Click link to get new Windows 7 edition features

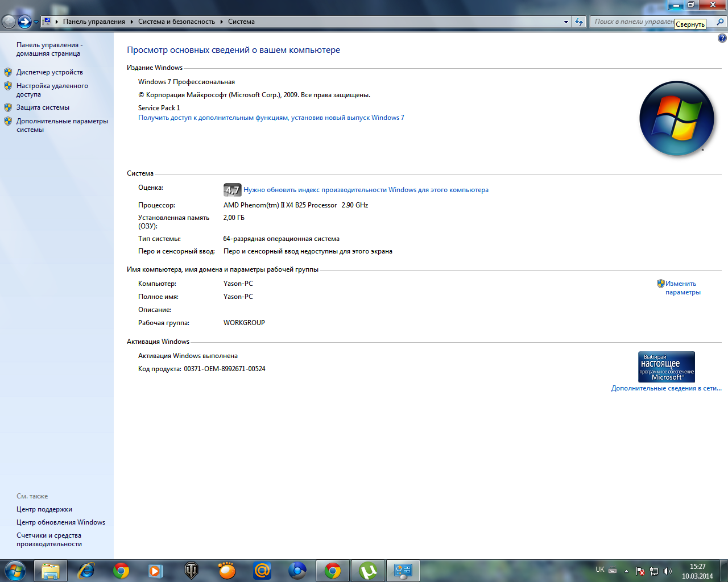pyautogui.click(x=271, y=118)
